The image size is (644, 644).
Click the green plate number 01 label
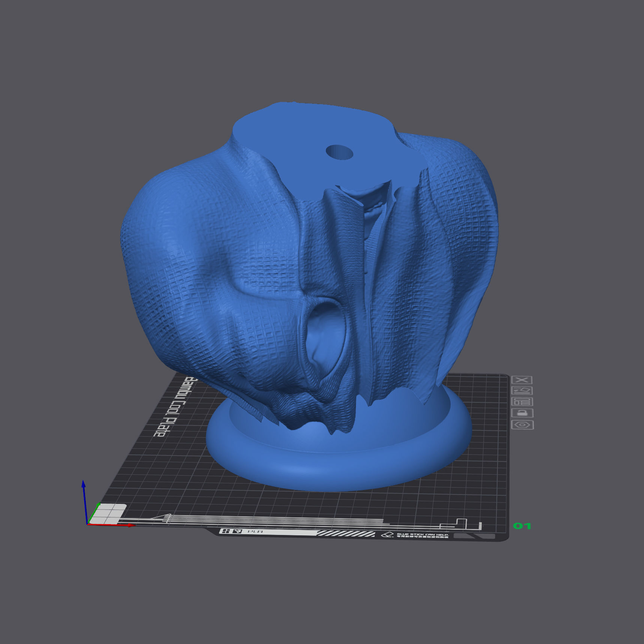pos(522,526)
